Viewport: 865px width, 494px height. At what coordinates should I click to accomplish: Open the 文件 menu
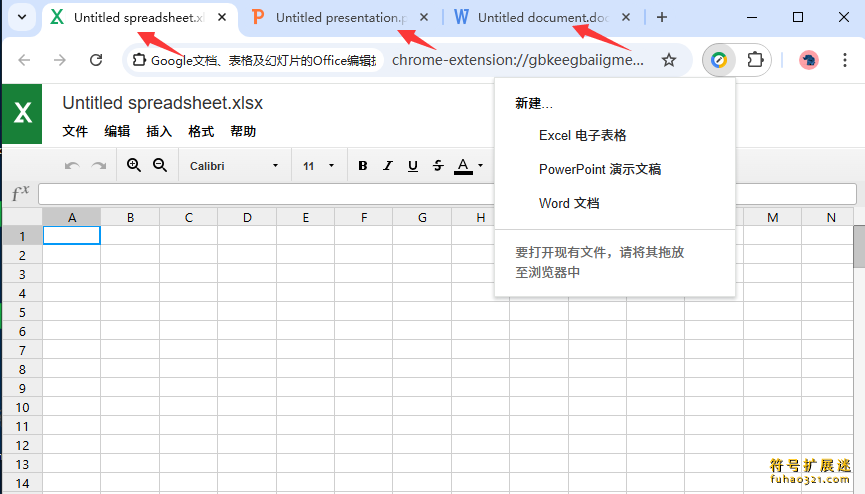75,131
